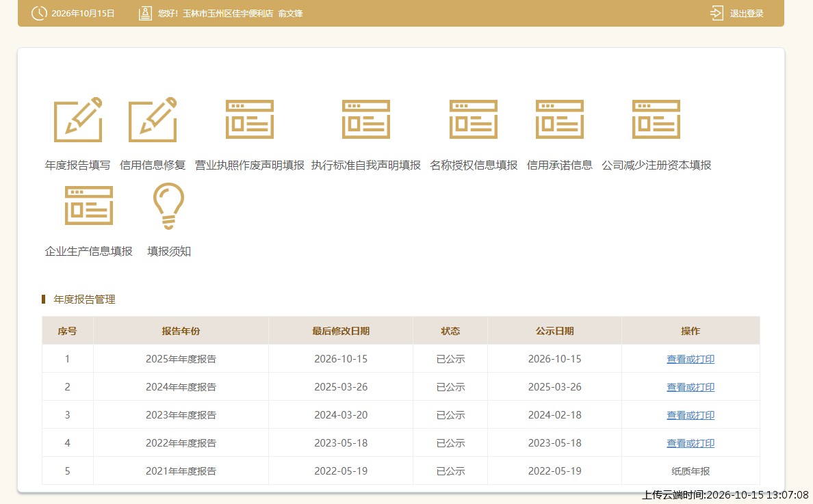Click last-modified date 2024-03-20
Screen dimensions: 813x504
pos(341,415)
